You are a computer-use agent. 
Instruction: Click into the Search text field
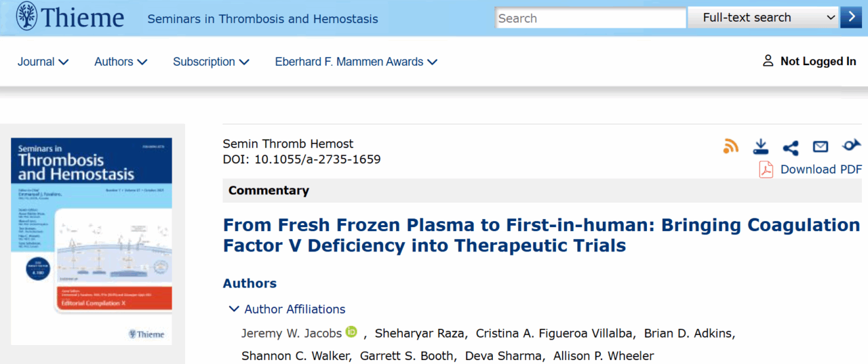[590, 18]
